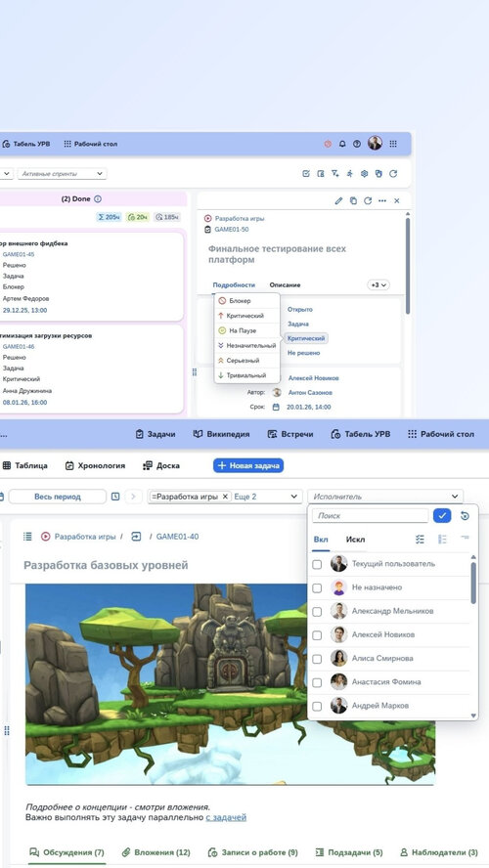The height and width of the screenshot is (868, 489).
Task: Click the executor list scrollbar
Action: [473, 584]
